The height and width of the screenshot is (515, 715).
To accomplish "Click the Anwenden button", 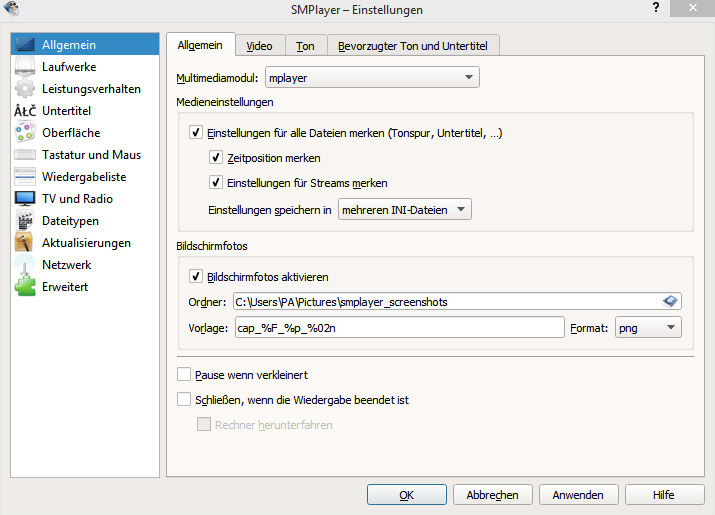I will click(x=578, y=495).
